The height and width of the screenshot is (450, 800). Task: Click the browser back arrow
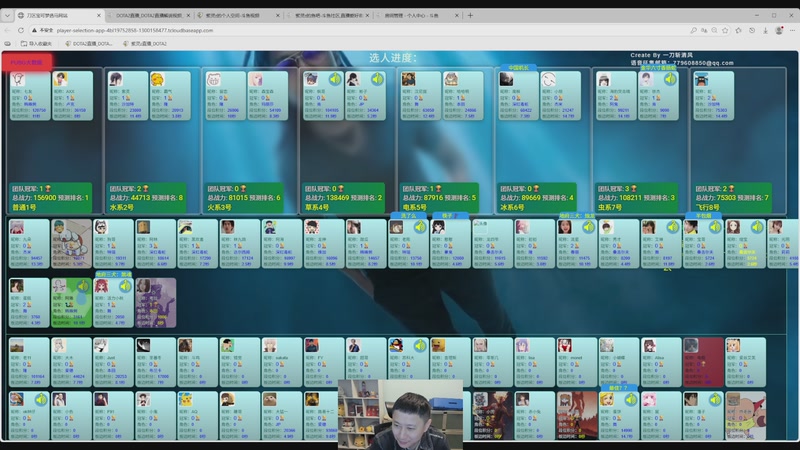coord(8,31)
